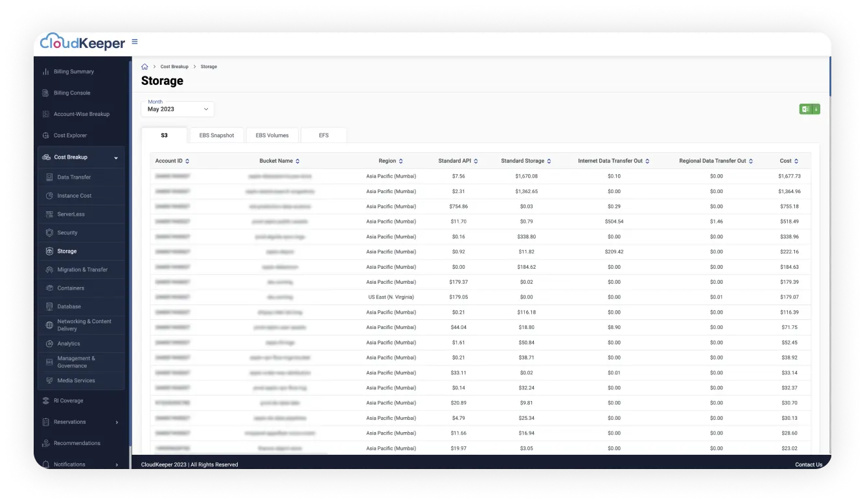Viewport: 865px width, 504px height.
Task: Click the CloudKeeper logo
Action: tap(82, 43)
